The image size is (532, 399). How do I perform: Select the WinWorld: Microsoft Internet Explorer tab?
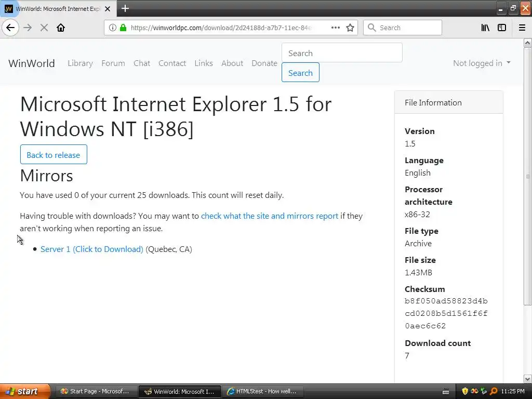pos(58,9)
